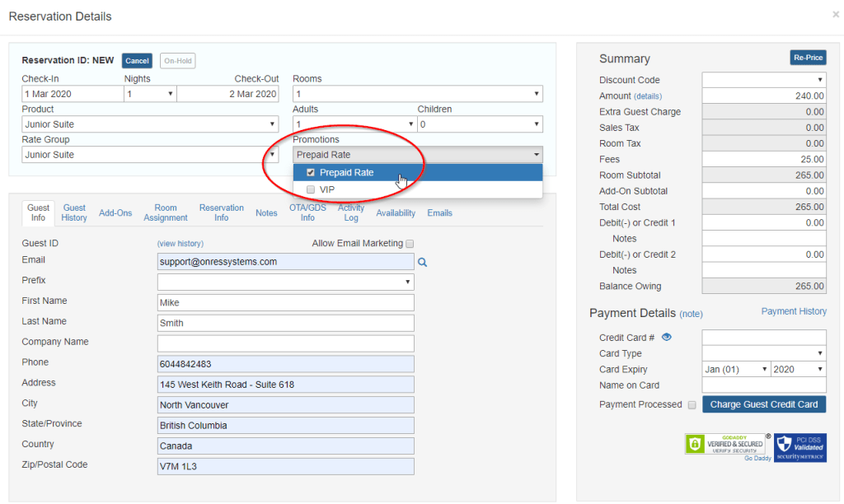Viewport: 844px width, 504px height.
Task: Uncheck the Prepaid Rate promotion
Action: coord(311,173)
